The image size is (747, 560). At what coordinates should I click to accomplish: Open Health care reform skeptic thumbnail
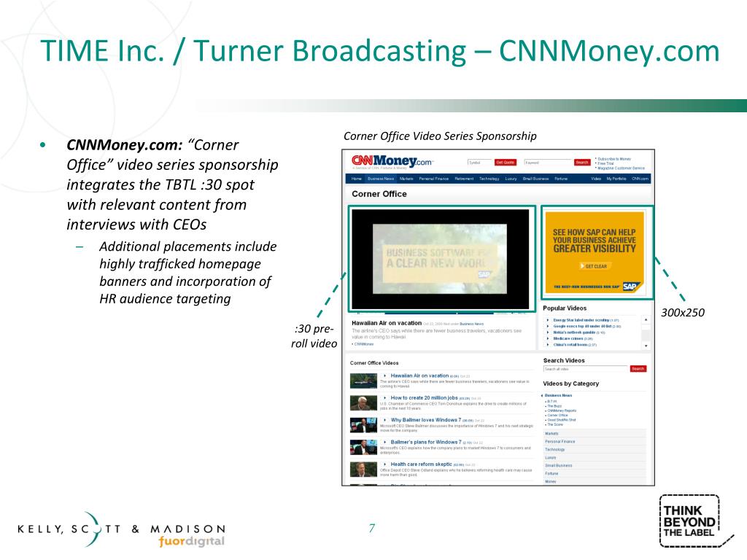point(363,469)
